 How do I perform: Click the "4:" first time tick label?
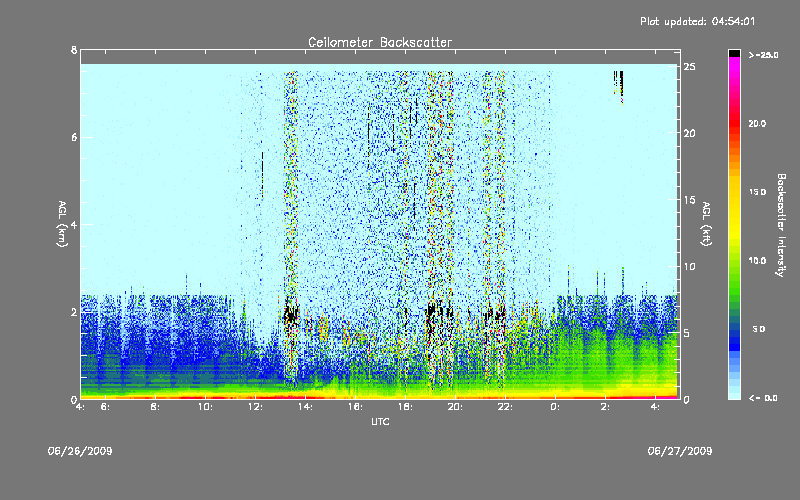pos(80,407)
